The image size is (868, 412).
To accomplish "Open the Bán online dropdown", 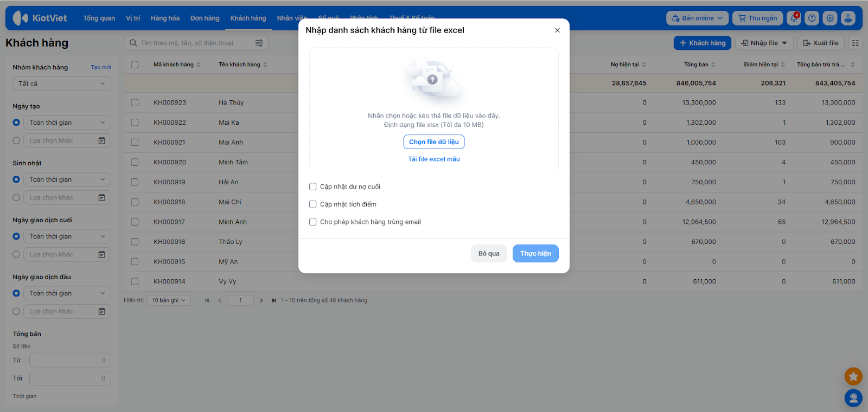I will click(x=697, y=18).
